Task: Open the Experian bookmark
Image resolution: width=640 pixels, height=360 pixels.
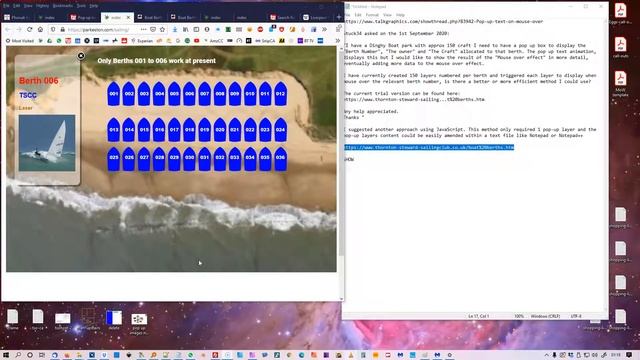Action: point(142,41)
